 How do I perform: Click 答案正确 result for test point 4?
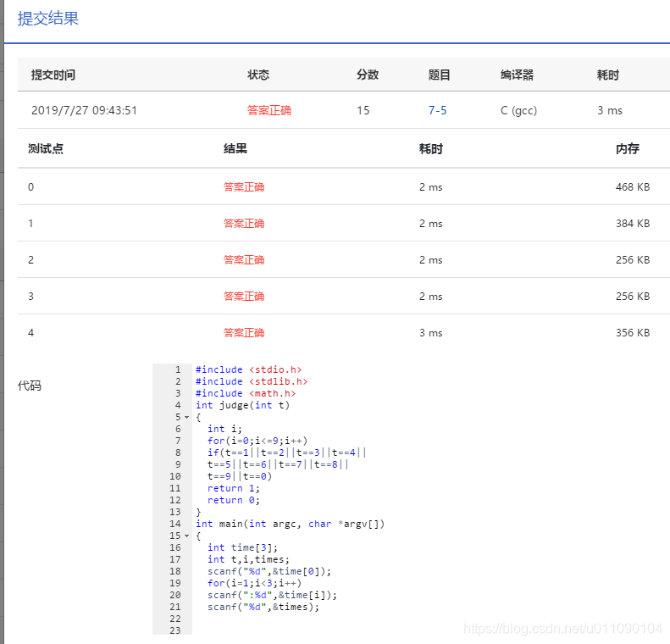(x=244, y=332)
